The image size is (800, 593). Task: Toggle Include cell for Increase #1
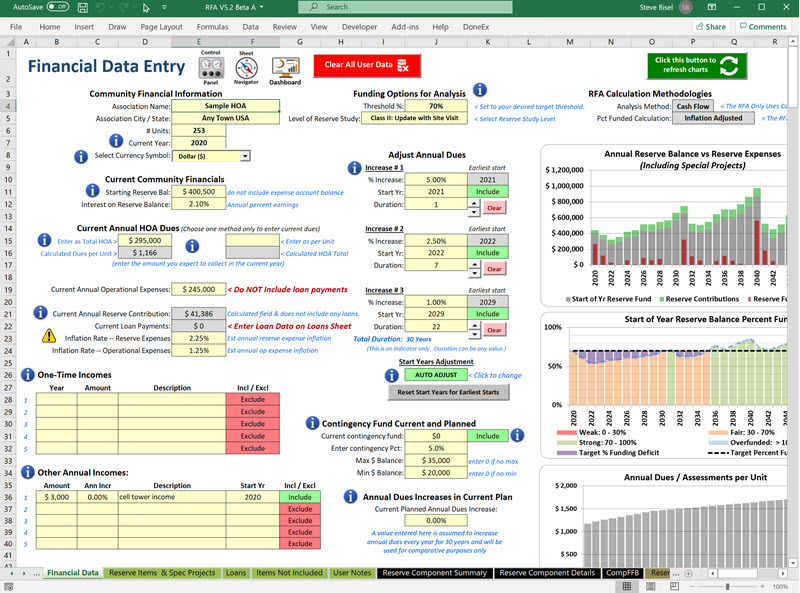[x=487, y=192]
